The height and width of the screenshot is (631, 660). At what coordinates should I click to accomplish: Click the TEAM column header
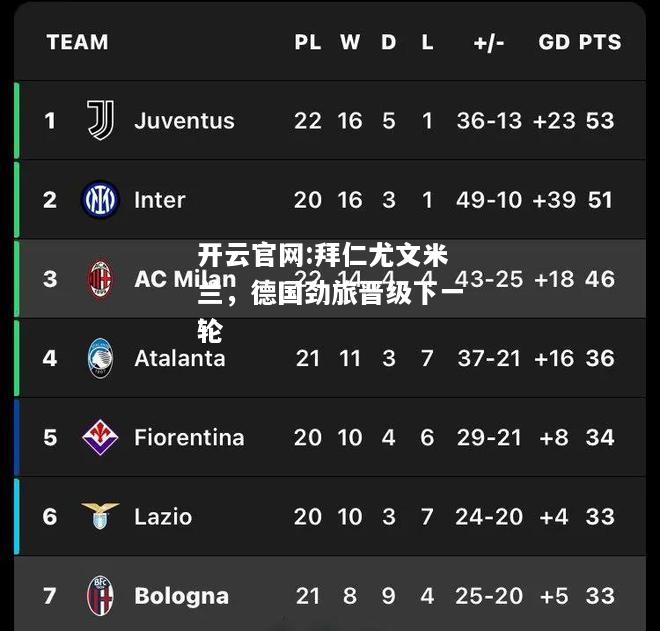pyautogui.click(x=77, y=42)
